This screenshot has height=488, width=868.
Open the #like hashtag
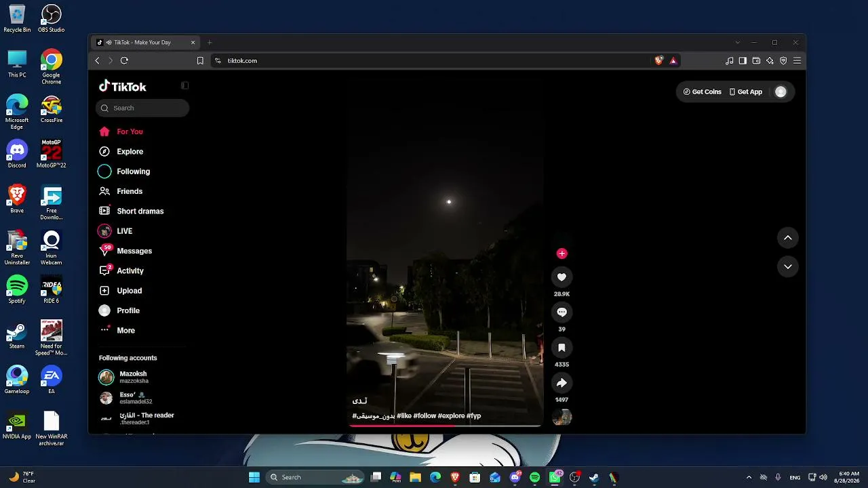click(x=404, y=415)
